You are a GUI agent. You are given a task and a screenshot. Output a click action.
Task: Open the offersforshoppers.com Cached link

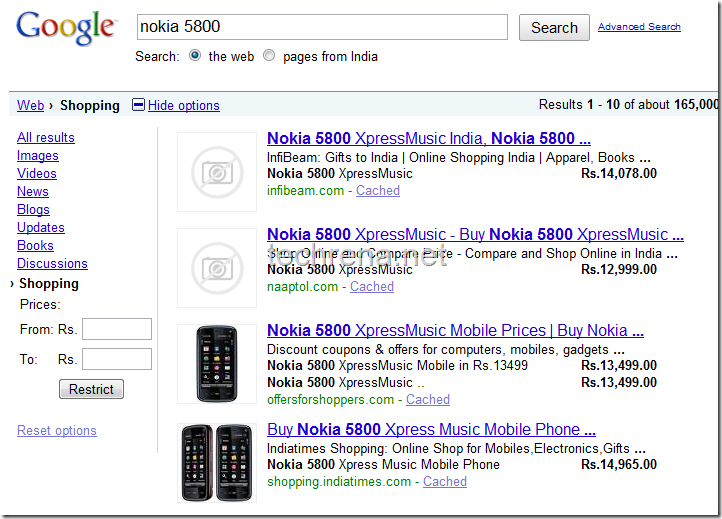tap(428, 400)
